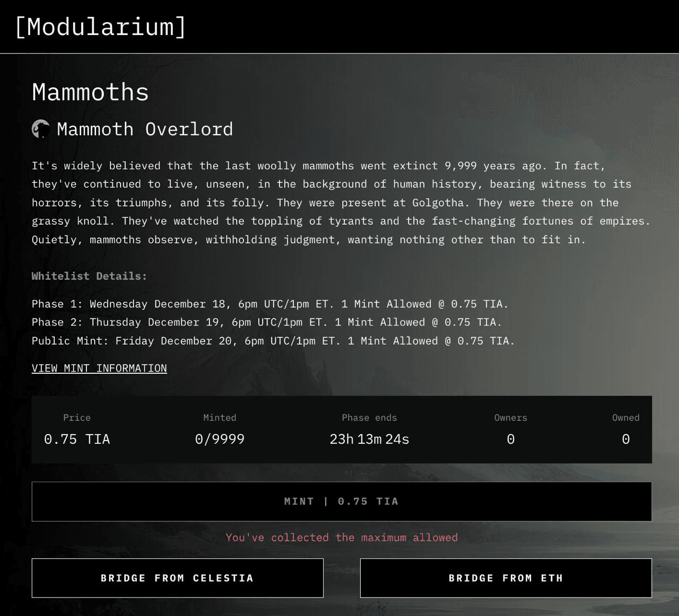Click the 23h 13m 24s countdown
This screenshot has height=616, width=679.
coord(369,439)
